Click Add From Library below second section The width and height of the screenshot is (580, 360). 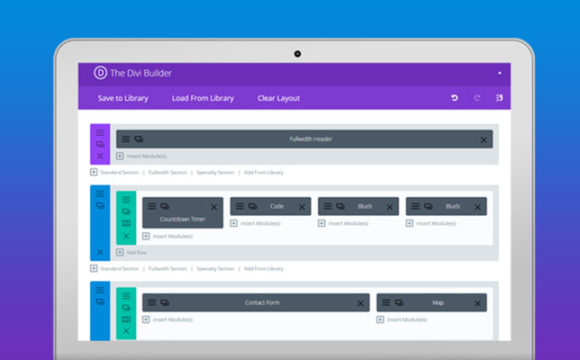click(x=263, y=269)
